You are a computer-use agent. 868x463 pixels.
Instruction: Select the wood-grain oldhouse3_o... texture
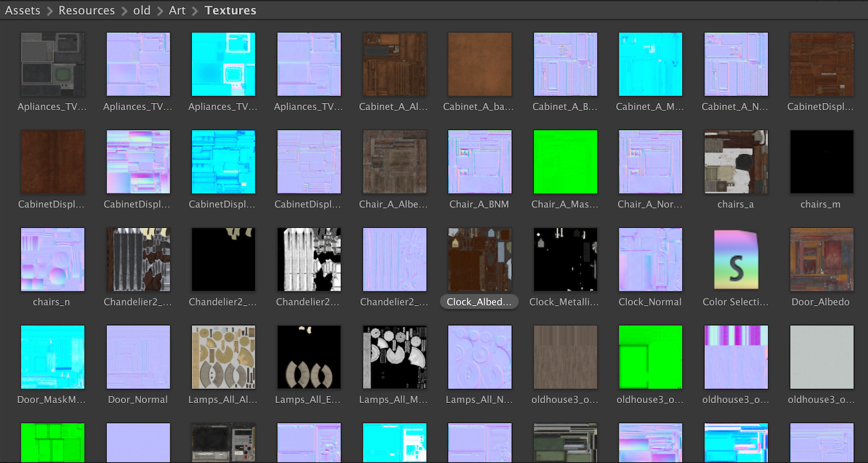565,357
